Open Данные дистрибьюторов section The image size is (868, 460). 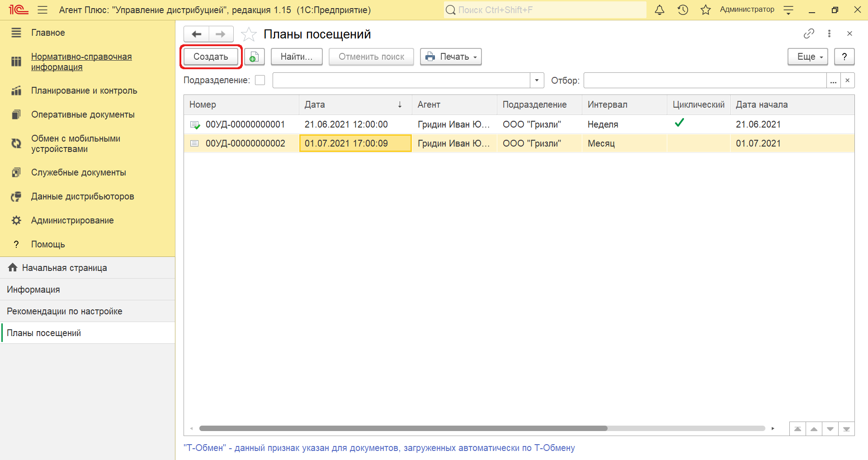[x=83, y=196]
